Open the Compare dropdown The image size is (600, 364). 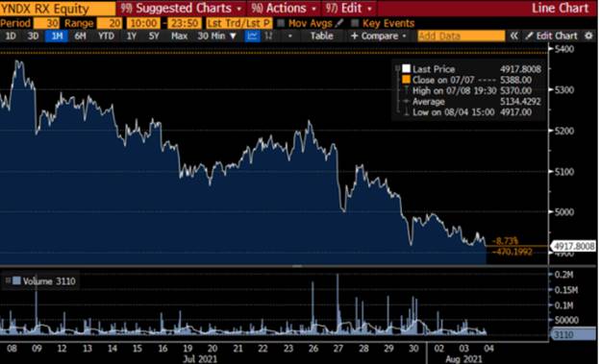click(379, 36)
